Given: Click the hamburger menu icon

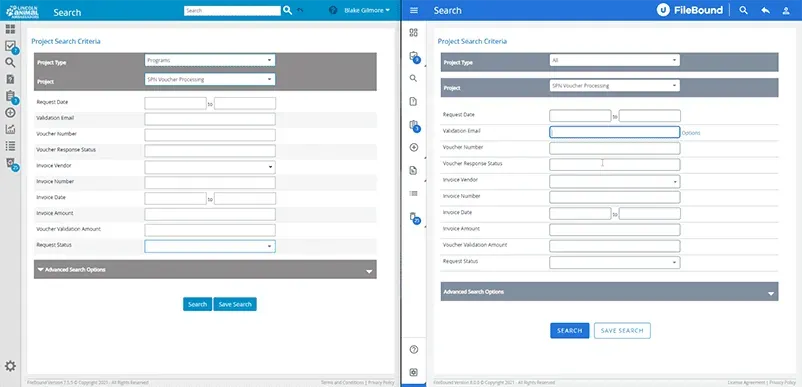Looking at the screenshot, I should tap(414, 10).
